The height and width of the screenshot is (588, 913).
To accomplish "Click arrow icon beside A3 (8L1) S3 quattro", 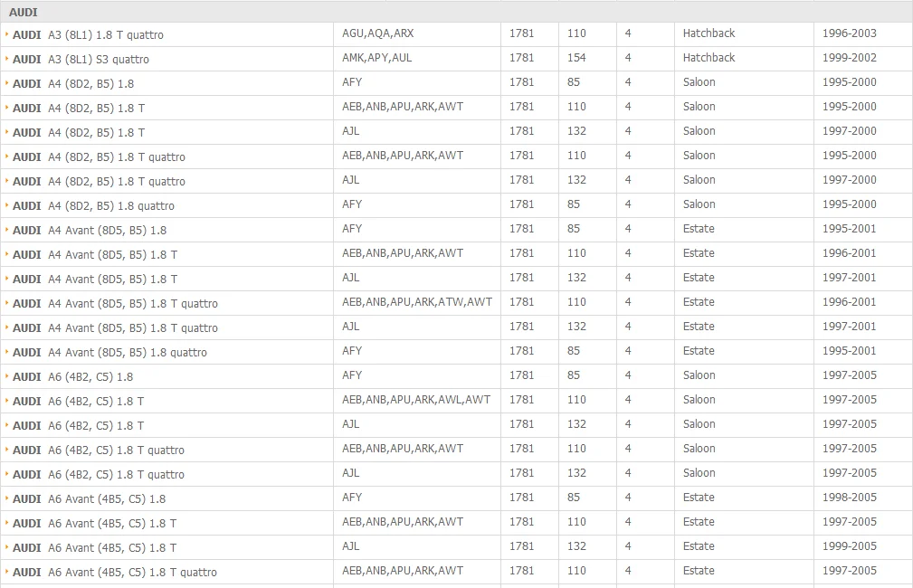I will tap(6, 59).
